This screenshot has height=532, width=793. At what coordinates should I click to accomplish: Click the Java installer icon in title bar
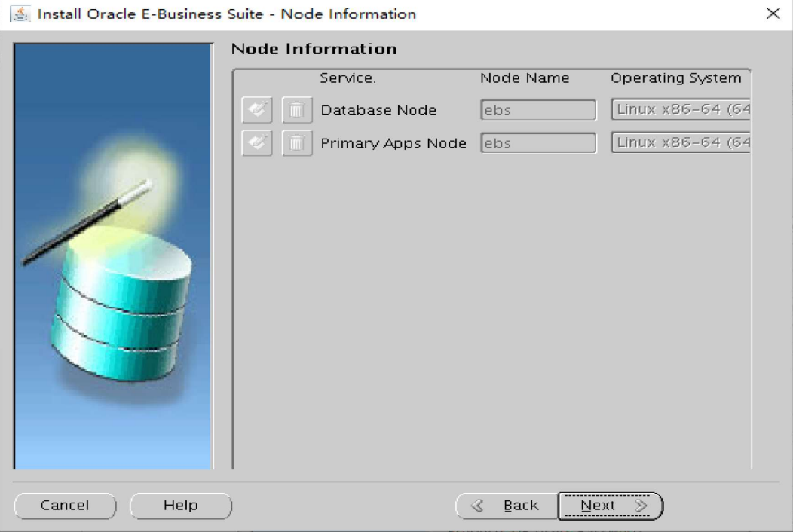[20, 14]
